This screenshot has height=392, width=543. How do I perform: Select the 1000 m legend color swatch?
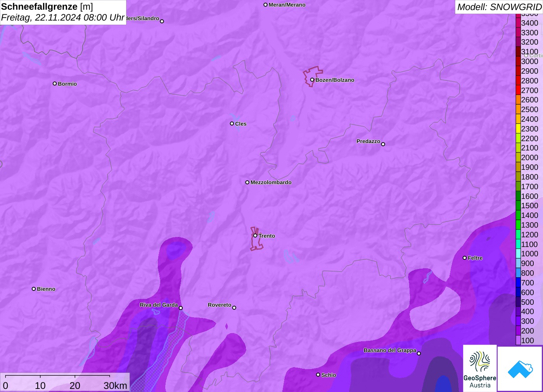[x=518, y=254]
